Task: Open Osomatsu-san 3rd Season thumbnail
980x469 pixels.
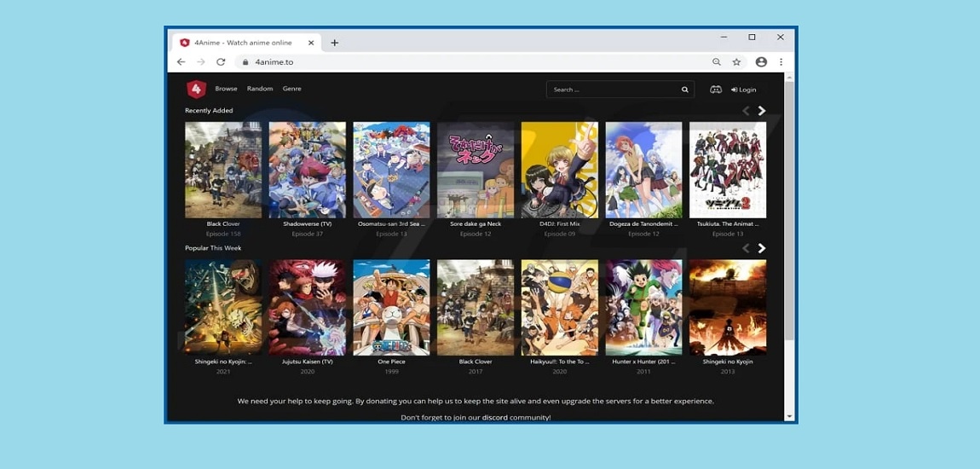Action: [x=391, y=170]
